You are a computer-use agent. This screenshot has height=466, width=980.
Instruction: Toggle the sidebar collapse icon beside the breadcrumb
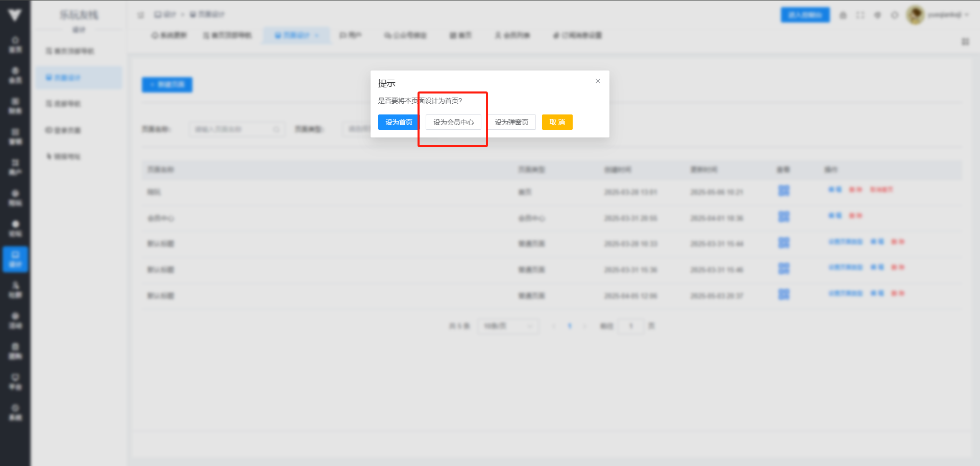pos(141,15)
